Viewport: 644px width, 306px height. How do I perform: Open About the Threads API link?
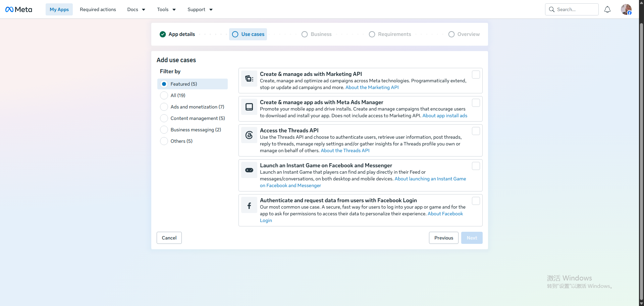[345, 150]
